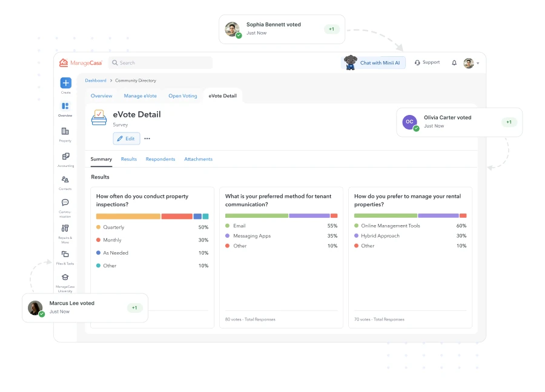Click the Community Directory breadcrumb

click(x=136, y=80)
